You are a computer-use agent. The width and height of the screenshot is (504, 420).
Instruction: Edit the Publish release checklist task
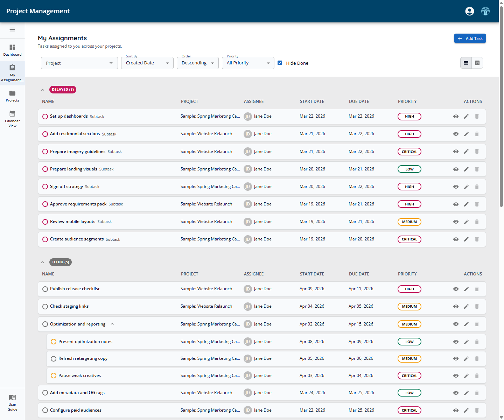466,289
